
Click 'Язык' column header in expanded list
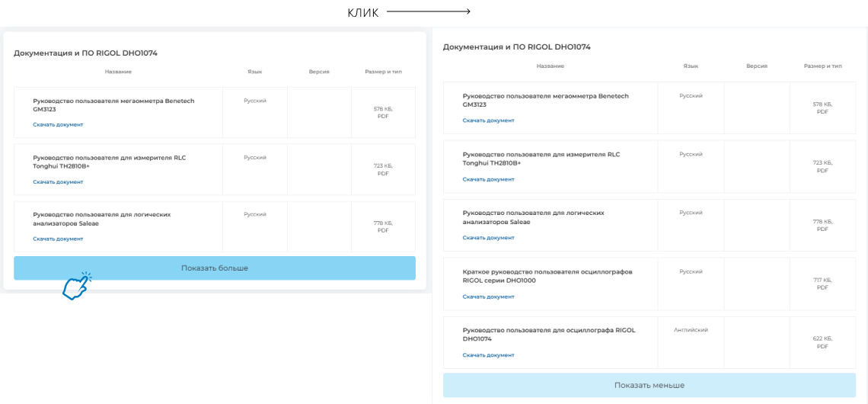[x=691, y=66]
